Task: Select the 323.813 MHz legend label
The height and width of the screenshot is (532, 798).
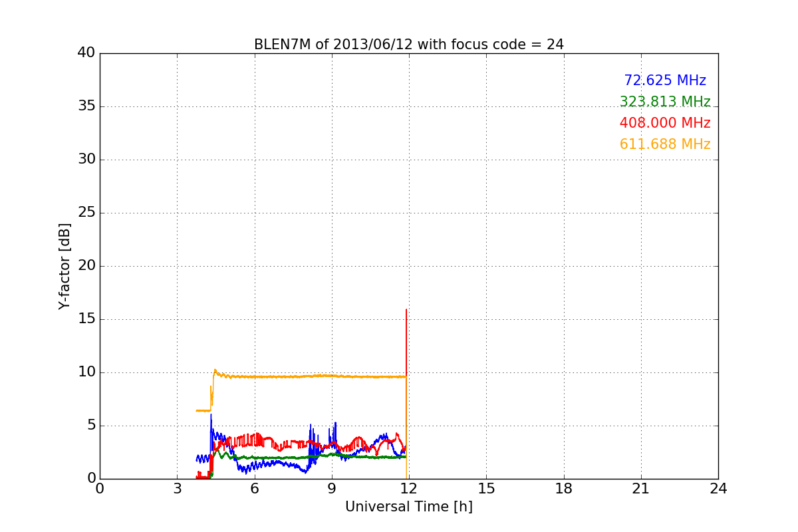Action: [x=665, y=102]
